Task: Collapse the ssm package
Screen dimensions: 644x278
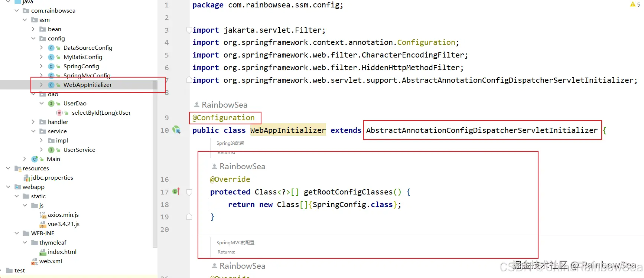Action: click(x=25, y=20)
